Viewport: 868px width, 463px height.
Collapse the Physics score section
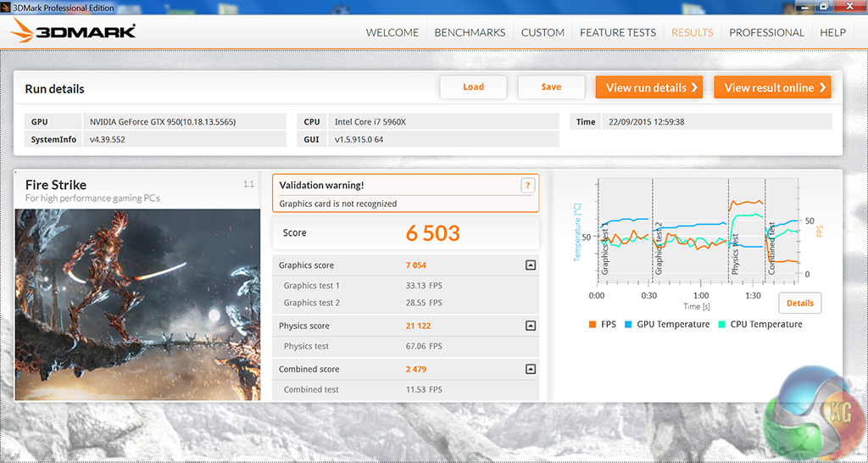(x=531, y=326)
